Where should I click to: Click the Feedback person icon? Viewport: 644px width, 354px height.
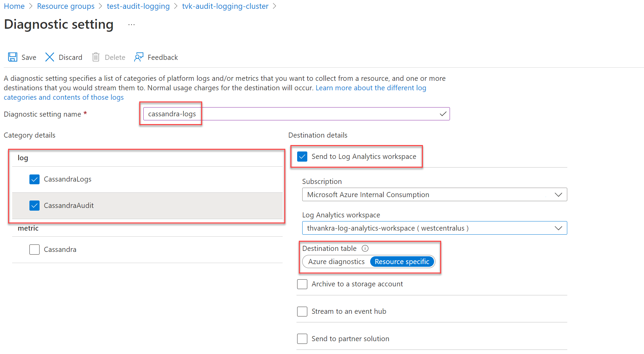pos(139,57)
